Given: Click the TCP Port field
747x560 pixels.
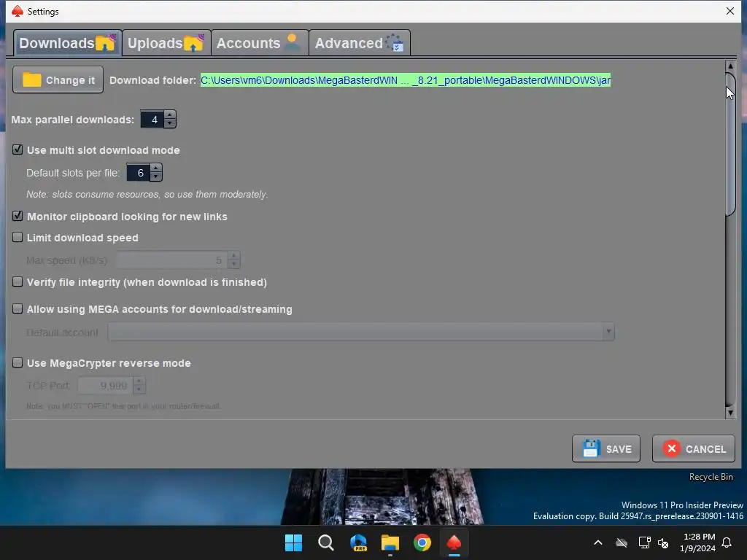Looking at the screenshot, I should point(106,385).
